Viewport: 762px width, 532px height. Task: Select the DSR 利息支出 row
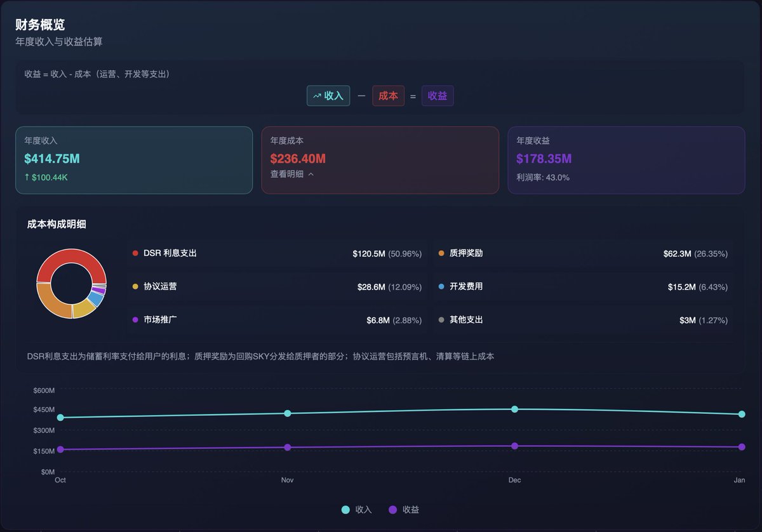tap(277, 253)
